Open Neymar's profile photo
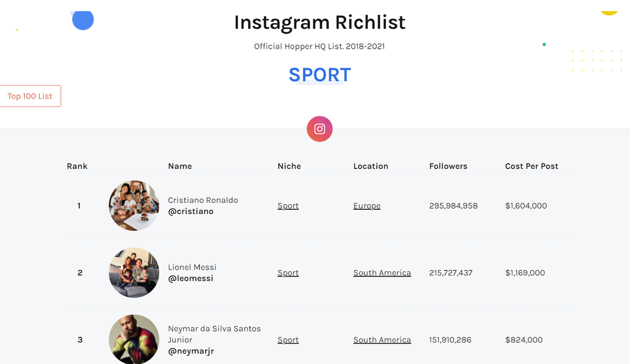The image size is (630, 364). (x=134, y=339)
